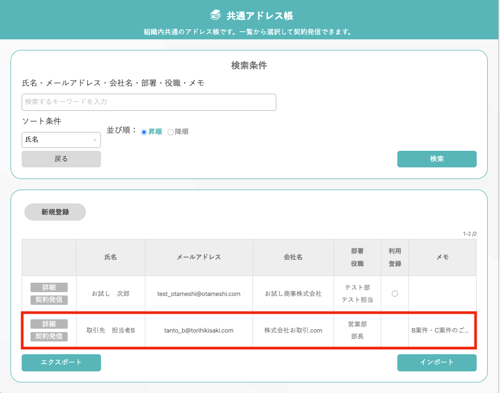Click the 新規登録 button
The image size is (500, 393).
tap(55, 212)
